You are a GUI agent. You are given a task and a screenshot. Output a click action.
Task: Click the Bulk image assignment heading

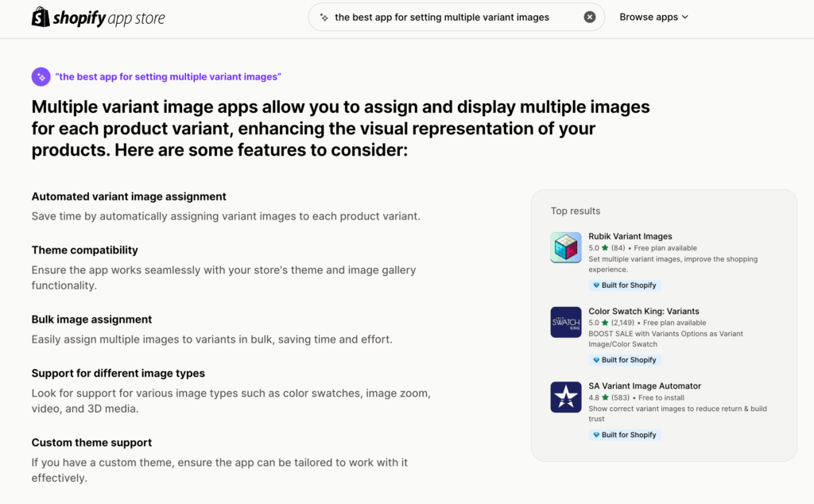click(x=91, y=320)
